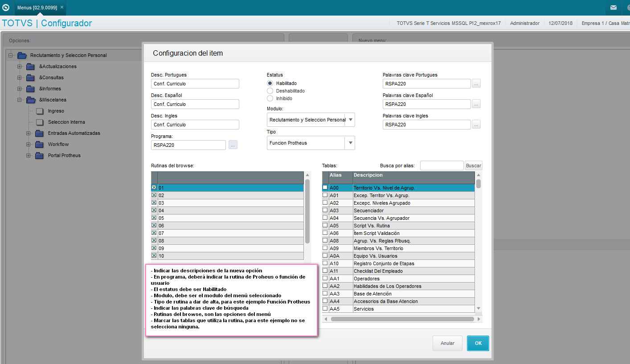Close the Menus [02.9.0099] tab
630x364 pixels.
pyautogui.click(x=61, y=8)
